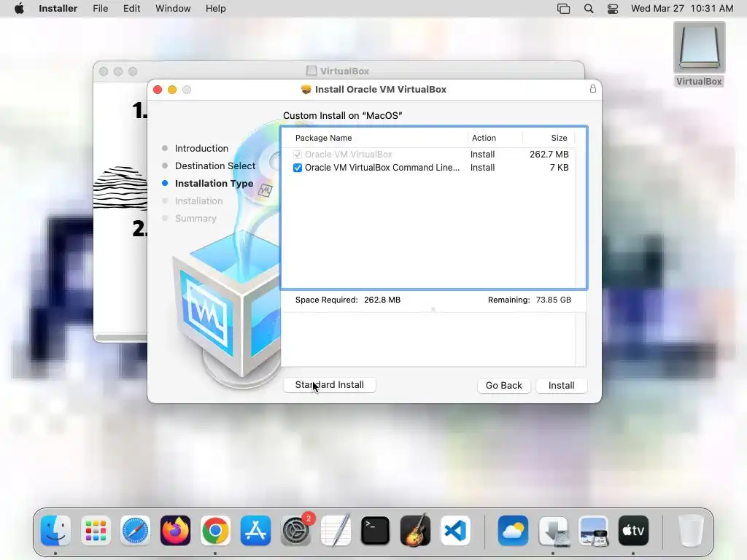Click the Action column header
This screenshot has height=560, width=747.
[484, 138]
